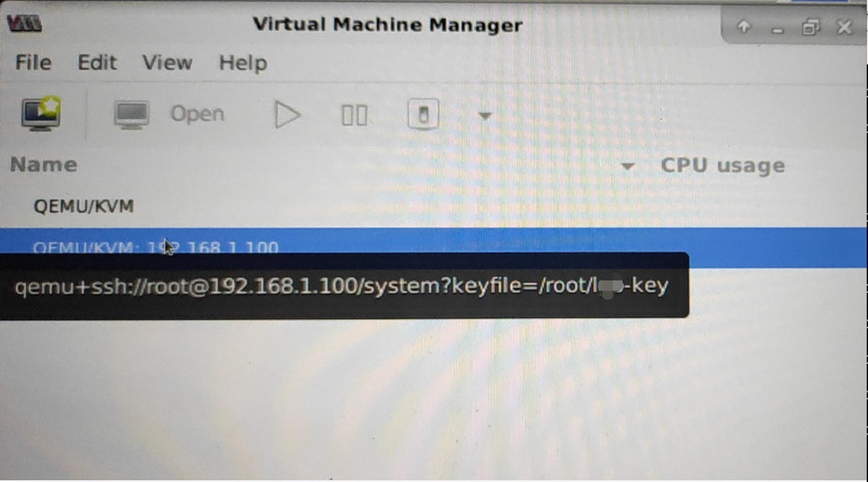Screen dimensions: 868x482
Task: Minimize the Virtual Machine Manager window
Action: [778, 29]
